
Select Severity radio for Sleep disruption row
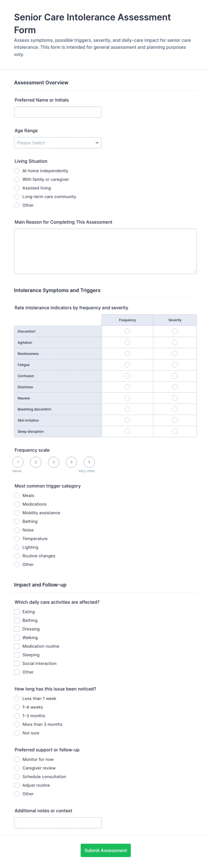tap(175, 432)
